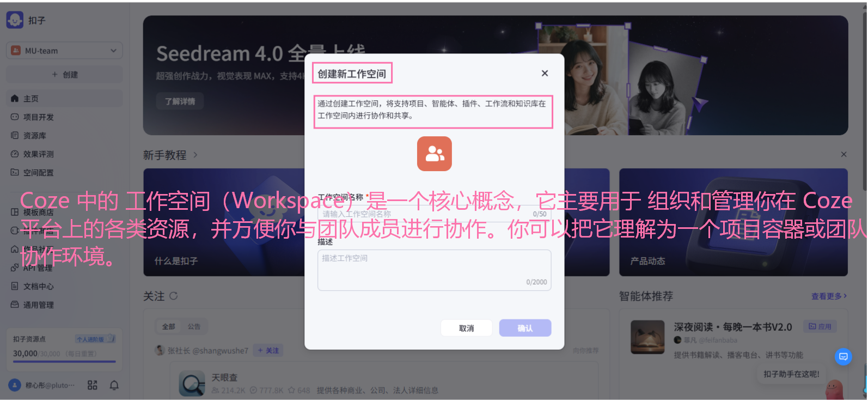This screenshot has width=868, height=400.
Task: Select the 公告 tab under 关注
Action: pos(194,326)
